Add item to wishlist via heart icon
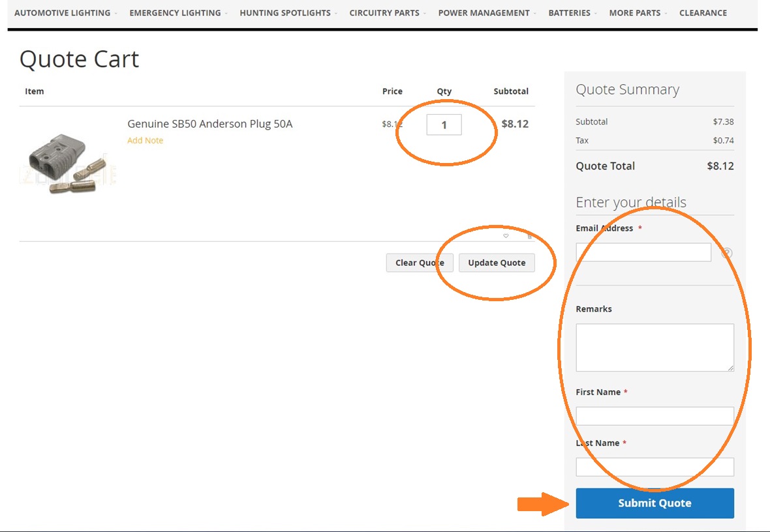This screenshot has width=770, height=532. click(506, 236)
